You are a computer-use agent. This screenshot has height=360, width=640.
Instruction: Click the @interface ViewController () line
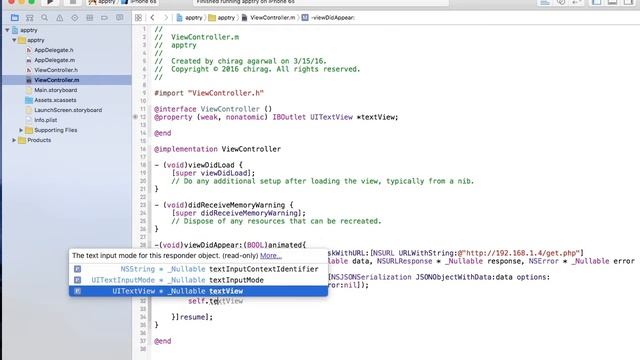pyautogui.click(x=213, y=109)
